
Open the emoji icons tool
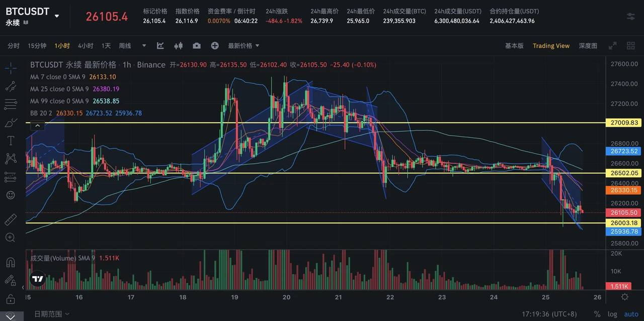click(x=11, y=195)
